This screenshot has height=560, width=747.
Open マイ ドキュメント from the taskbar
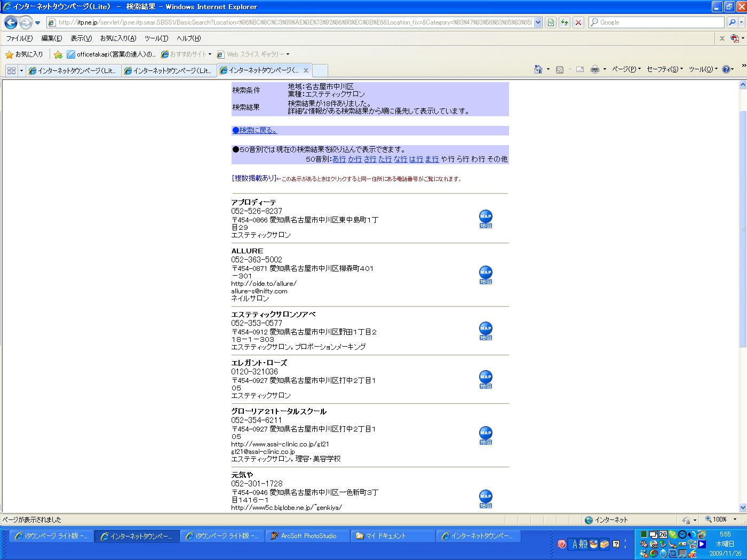click(393, 536)
